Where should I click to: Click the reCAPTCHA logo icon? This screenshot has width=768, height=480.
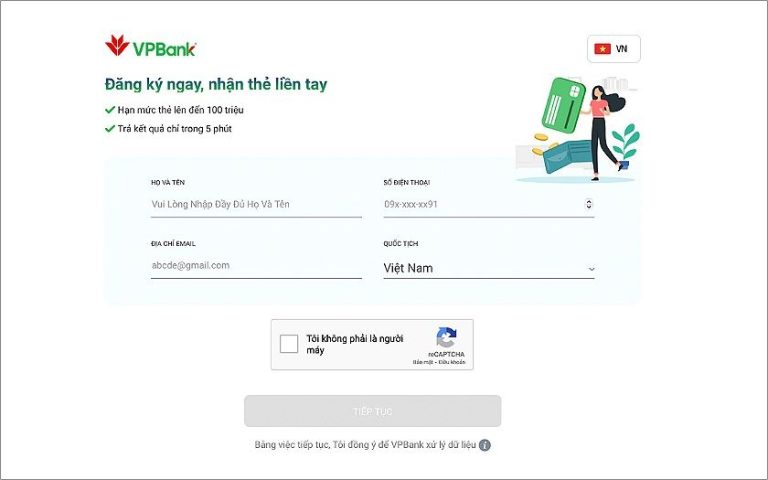[x=446, y=337]
